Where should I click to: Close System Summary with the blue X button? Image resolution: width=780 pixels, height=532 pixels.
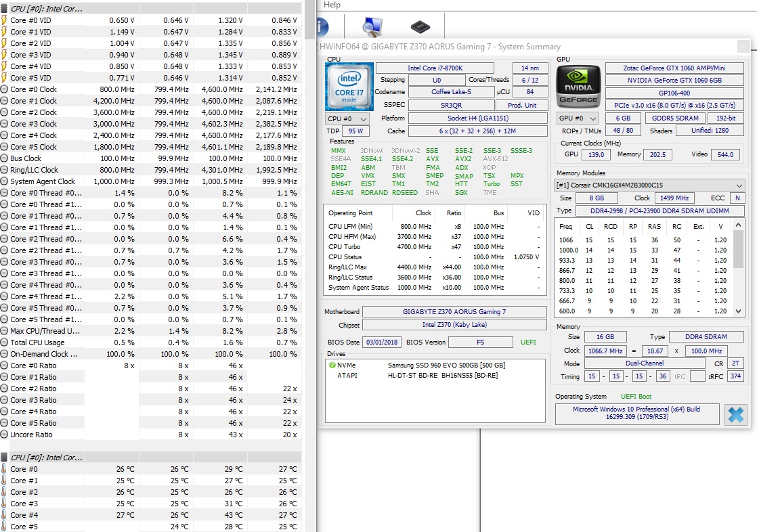tap(736, 414)
